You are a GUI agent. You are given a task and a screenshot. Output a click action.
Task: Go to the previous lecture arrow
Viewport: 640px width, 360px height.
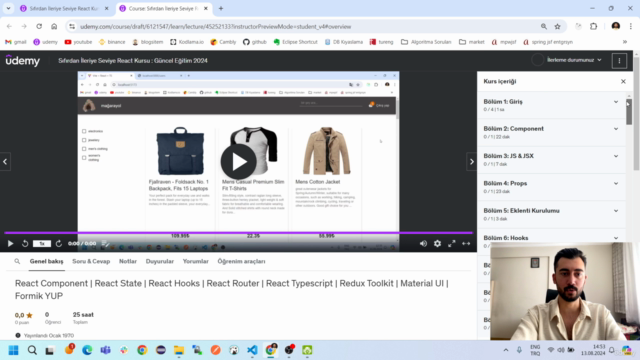point(5,162)
